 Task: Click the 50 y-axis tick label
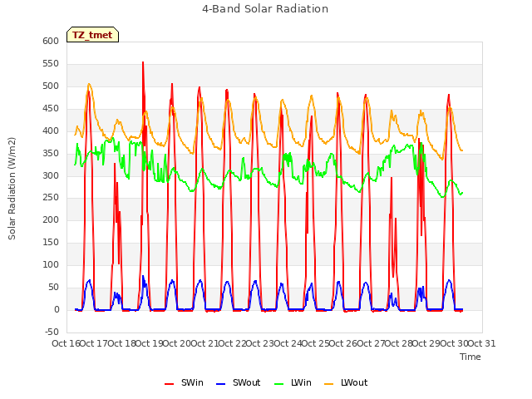53,287
